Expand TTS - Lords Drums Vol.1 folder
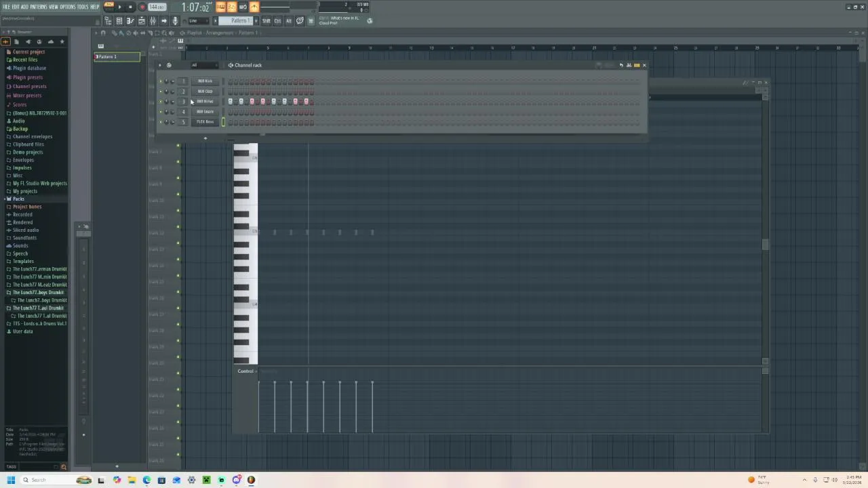The width and height of the screenshot is (868, 488). click(39, 323)
